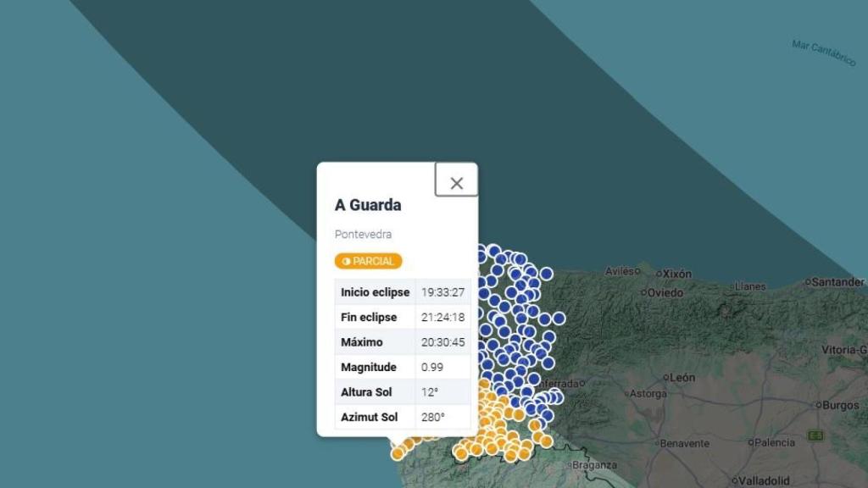Click the León city label
This screenshot has width=868, height=488.
click(682, 377)
